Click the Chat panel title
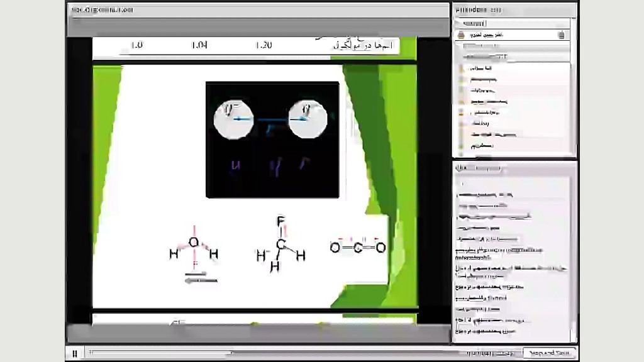The height and width of the screenshot is (362, 644). [479, 168]
